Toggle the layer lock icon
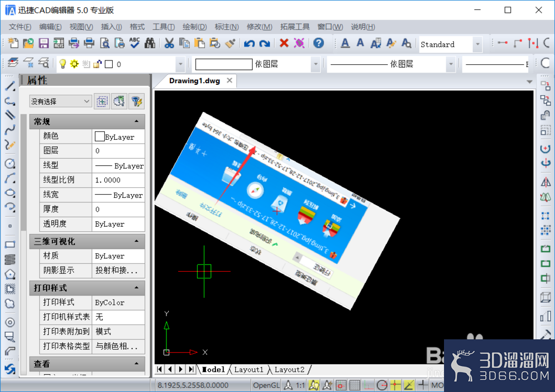 97,64
